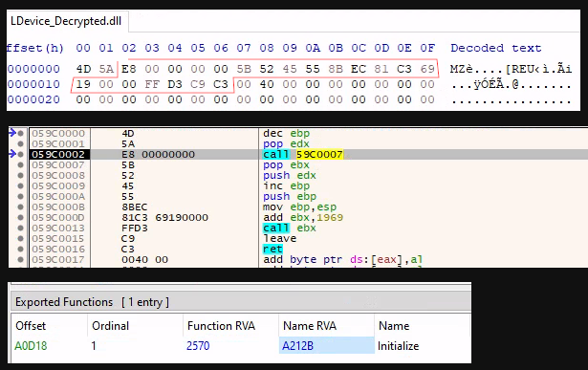This screenshot has width=588, height=370.
Task: Sort by the Function RVA column header
Action: 221,326
